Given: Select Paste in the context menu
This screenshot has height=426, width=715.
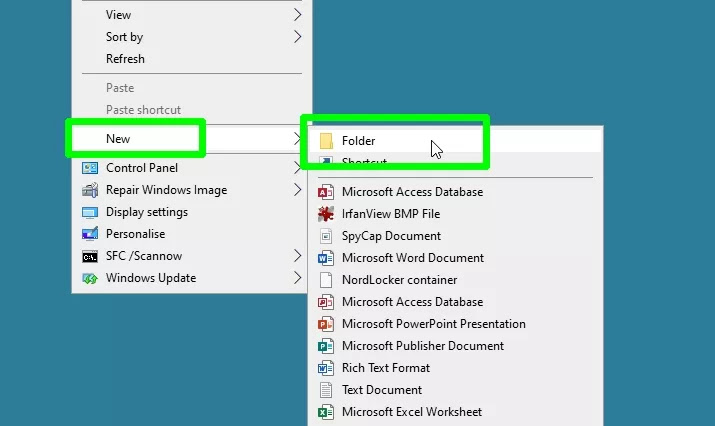Looking at the screenshot, I should [x=192, y=88].
